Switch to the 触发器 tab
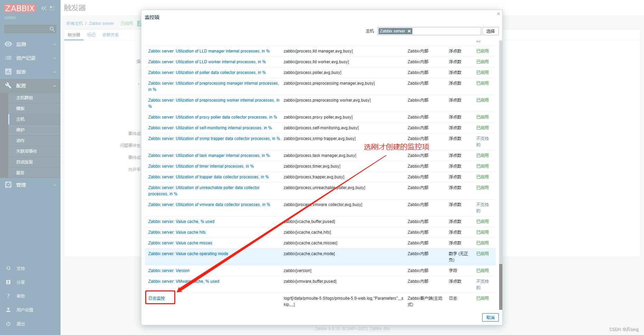 click(74, 35)
